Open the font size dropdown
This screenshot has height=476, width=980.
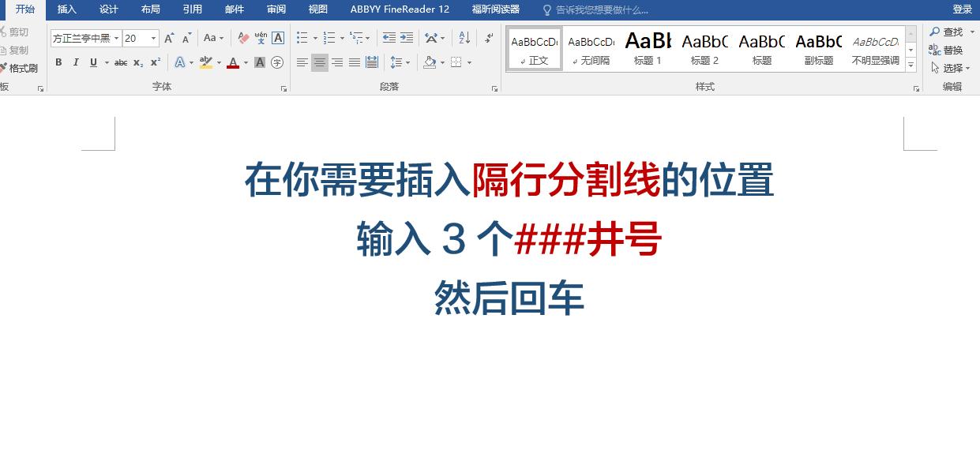click(153, 37)
